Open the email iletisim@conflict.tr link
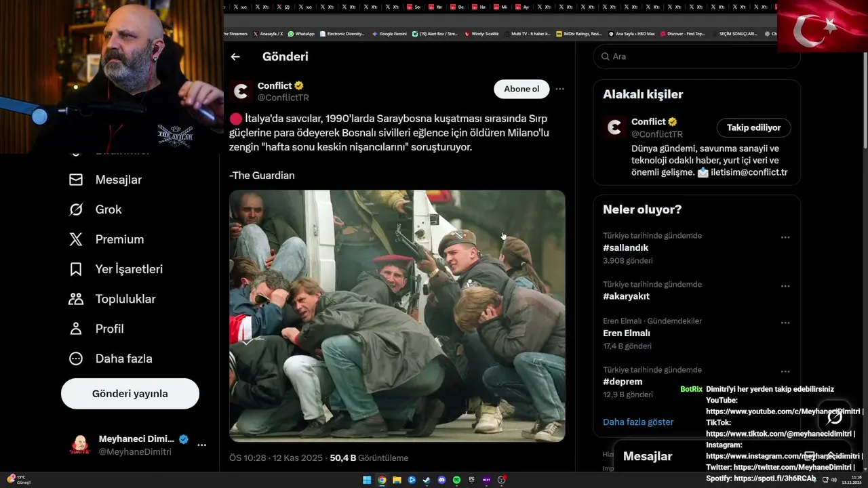This screenshot has height=488, width=868. pyautogui.click(x=749, y=172)
